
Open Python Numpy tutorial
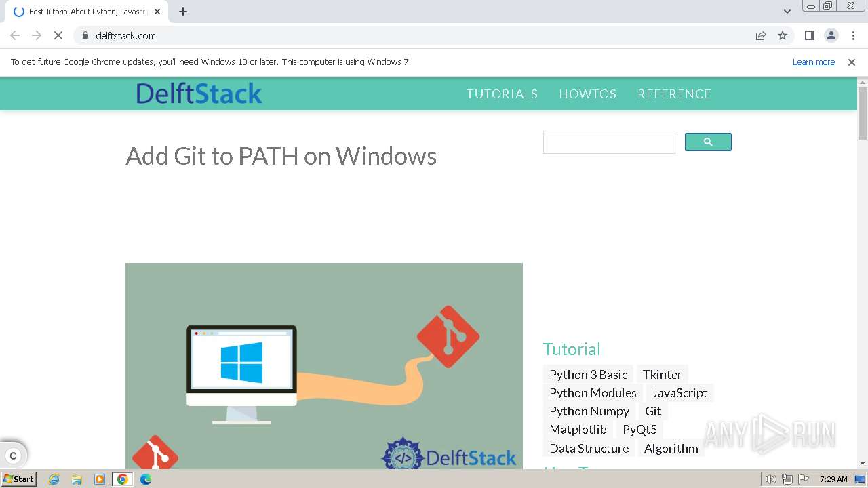click(589, 411)
